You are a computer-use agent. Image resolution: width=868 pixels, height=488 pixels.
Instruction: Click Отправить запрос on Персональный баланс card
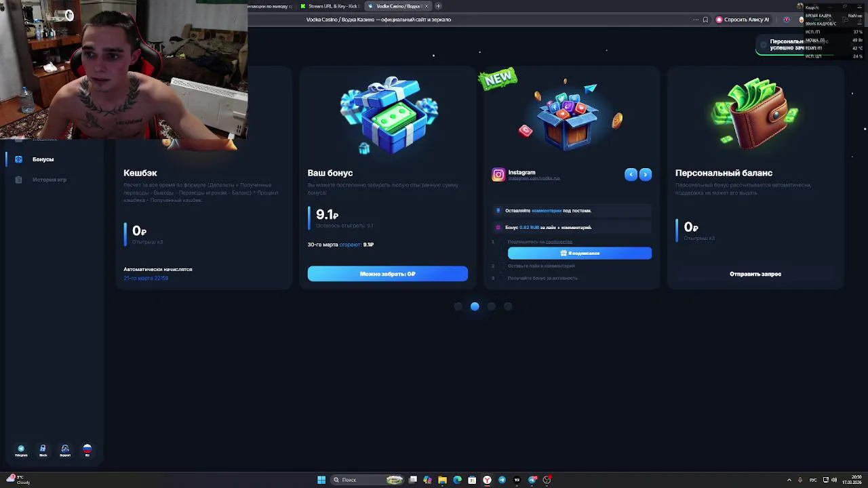(x=755, y=274)
